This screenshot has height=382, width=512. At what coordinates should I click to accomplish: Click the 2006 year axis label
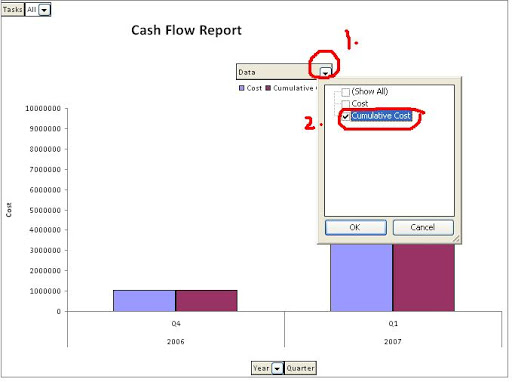pos(176,342)
